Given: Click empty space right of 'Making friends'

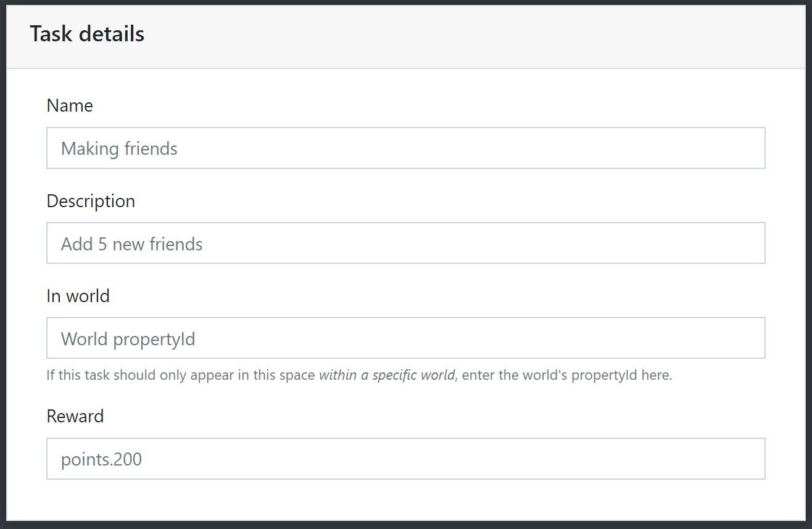Looking at the screenshot, I should (469, 148).
